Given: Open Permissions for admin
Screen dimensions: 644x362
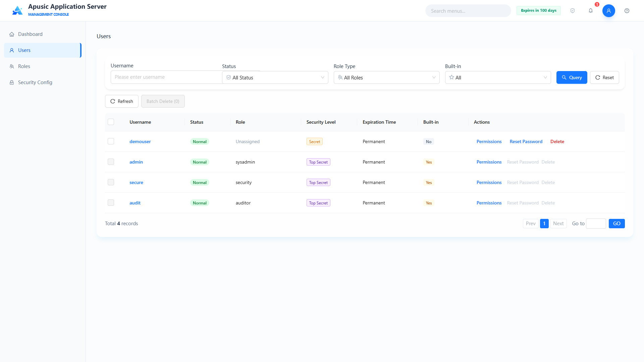Looking at the screenshot, I should pyautogui.click(x=489, y=162).
